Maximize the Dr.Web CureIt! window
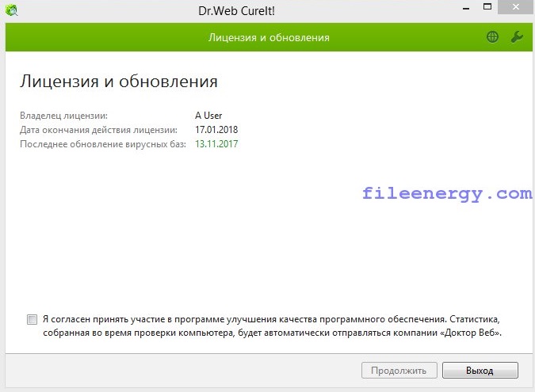This screenshot has height=392, width=535. [x=487, y=7]
